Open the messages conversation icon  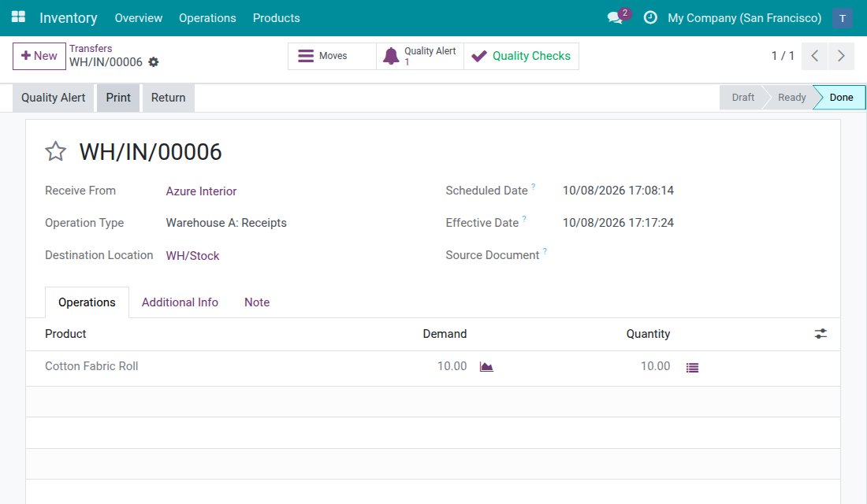pyautogui.click(x=616, y=17)
